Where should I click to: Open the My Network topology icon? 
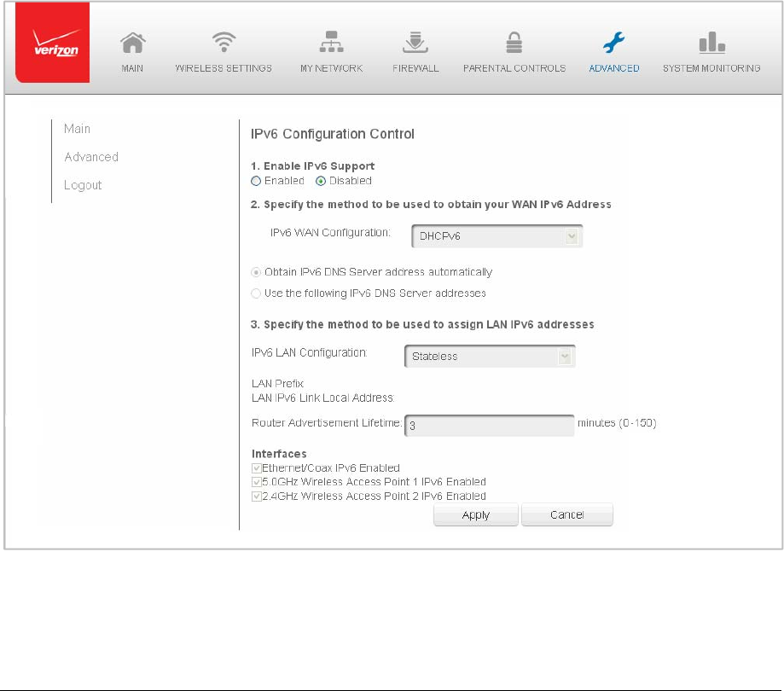click(x=331, y=42)
